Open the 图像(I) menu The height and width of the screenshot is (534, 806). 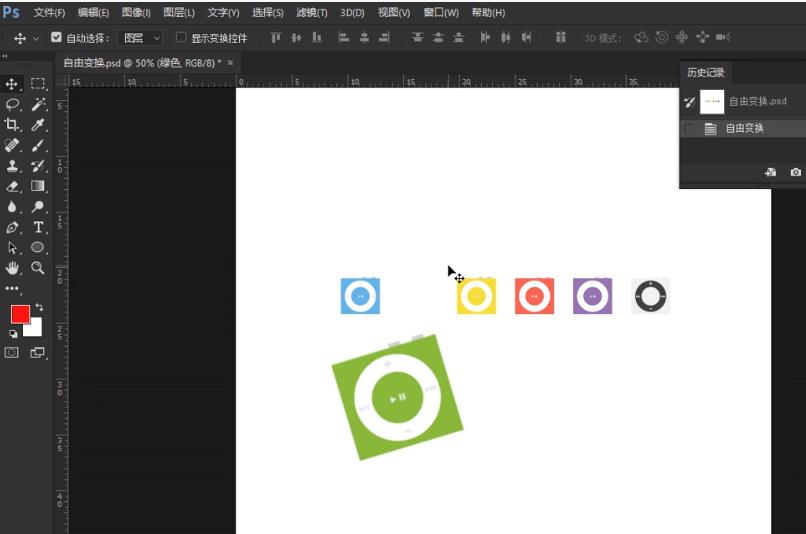click(x=136, y=13)
